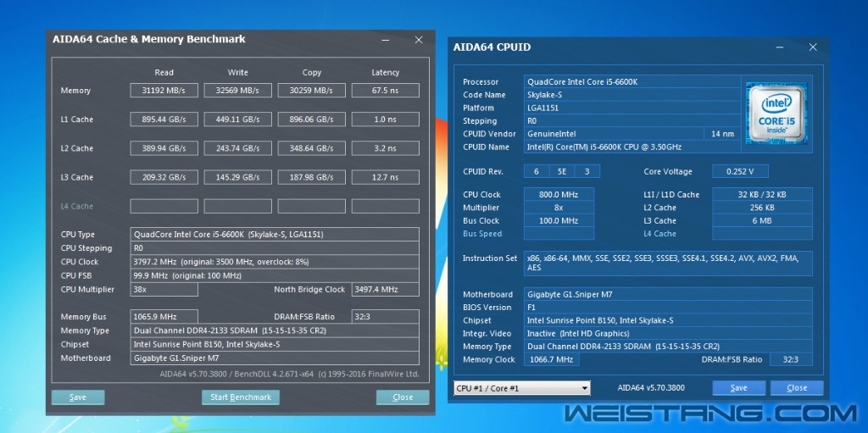Click CPUID Rev. value 5E

562,172
